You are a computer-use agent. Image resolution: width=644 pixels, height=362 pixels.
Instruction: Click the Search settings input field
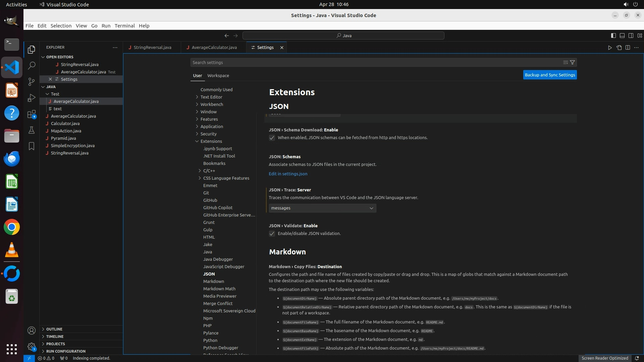tap(376, 62)
